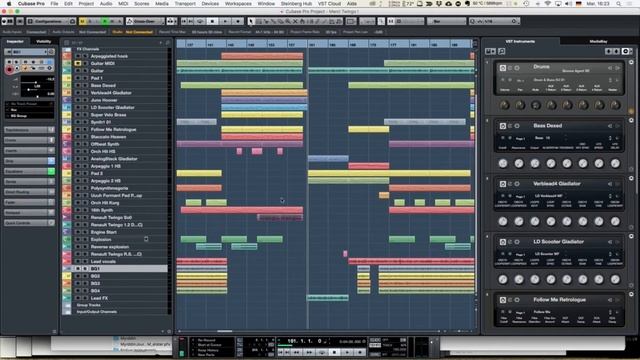The image size is (640, 360).
Task: Select the Explosion track
Action: [x=100, y=240]
